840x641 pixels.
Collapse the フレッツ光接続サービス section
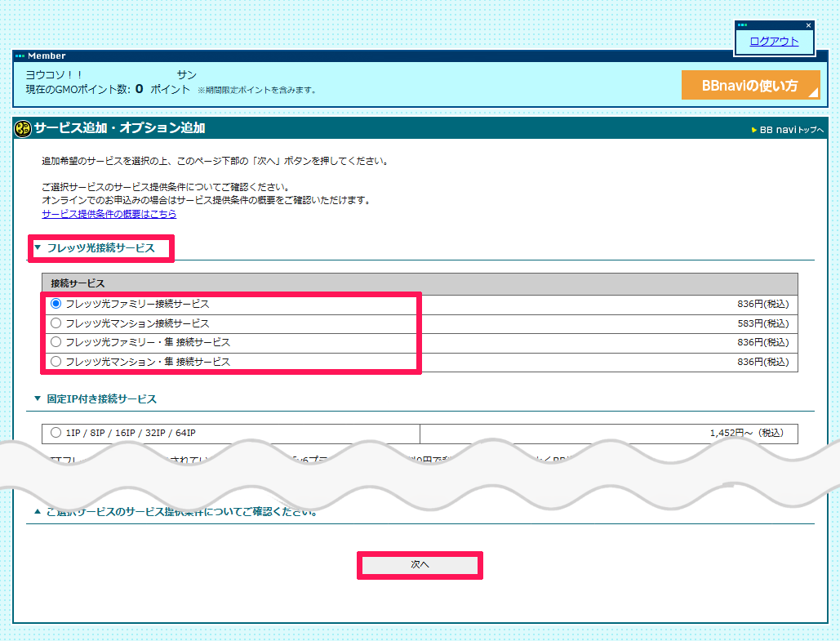coord(38,247)
